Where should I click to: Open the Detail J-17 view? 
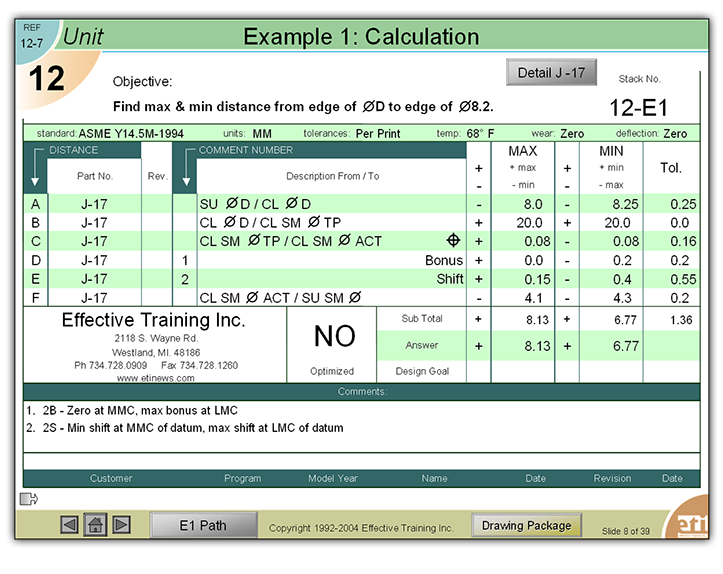tap(552, 73)
